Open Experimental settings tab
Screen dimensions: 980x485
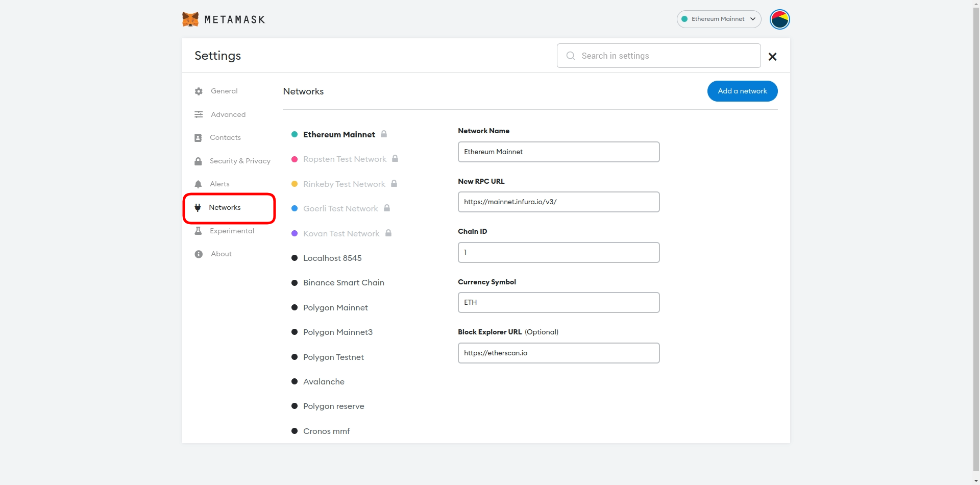click(x=232, y=231)
